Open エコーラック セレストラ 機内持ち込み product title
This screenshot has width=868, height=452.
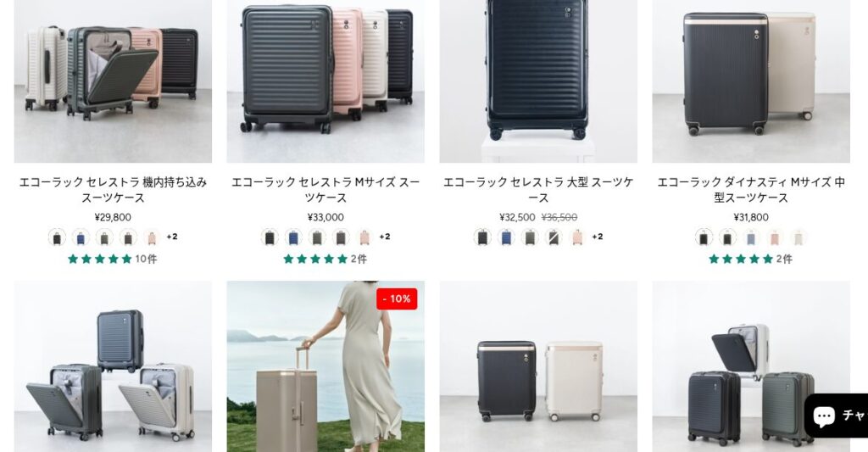click(113, 189)
